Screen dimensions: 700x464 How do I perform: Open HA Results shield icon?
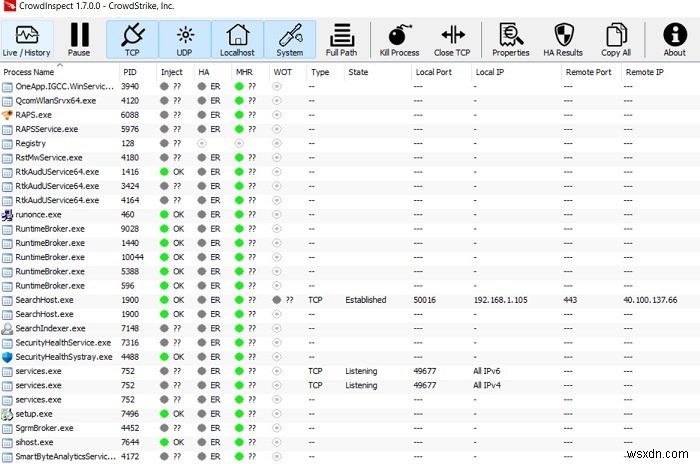point(563,35)
